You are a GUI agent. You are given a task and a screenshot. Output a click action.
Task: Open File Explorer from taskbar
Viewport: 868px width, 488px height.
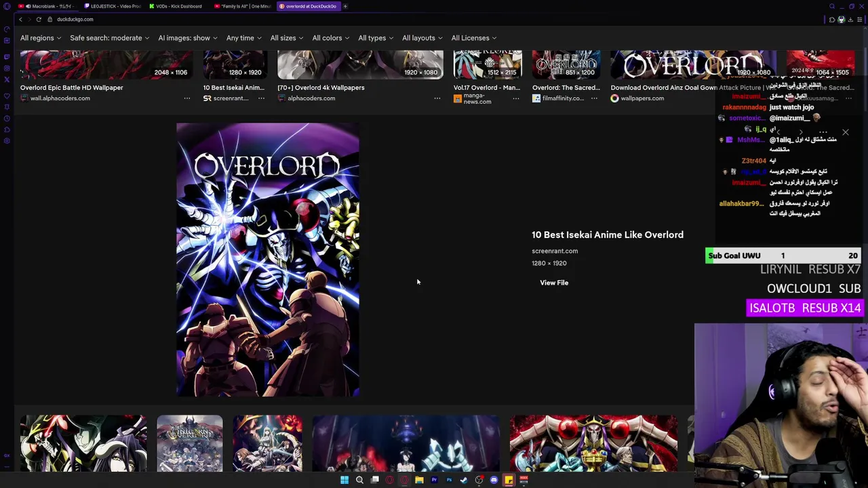coord(419,480)
